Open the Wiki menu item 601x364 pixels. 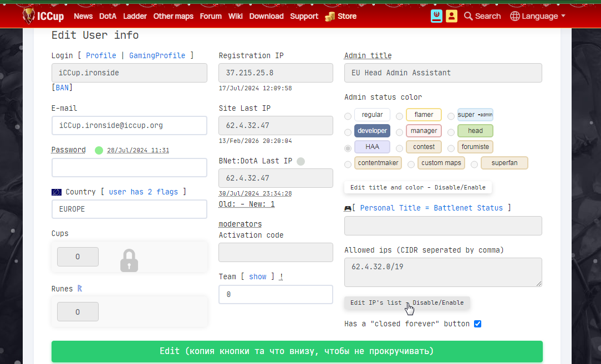(x=235, y=16)
